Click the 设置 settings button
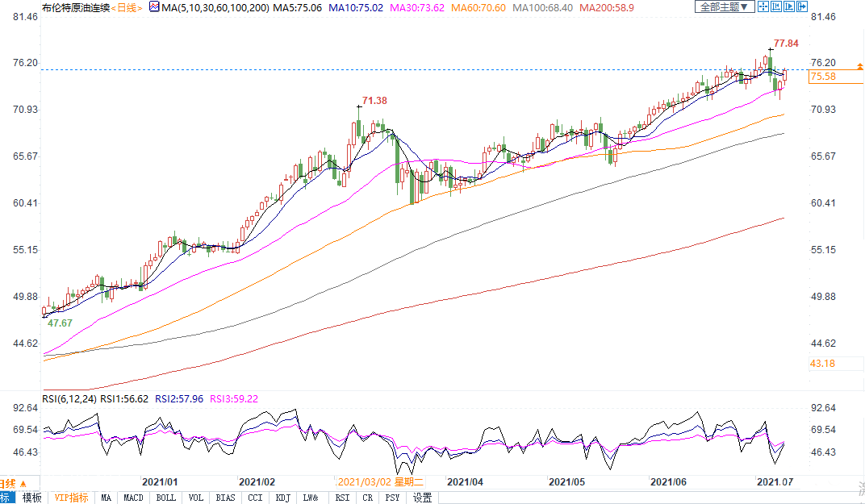The image size is (865, 504). (423, 498)
